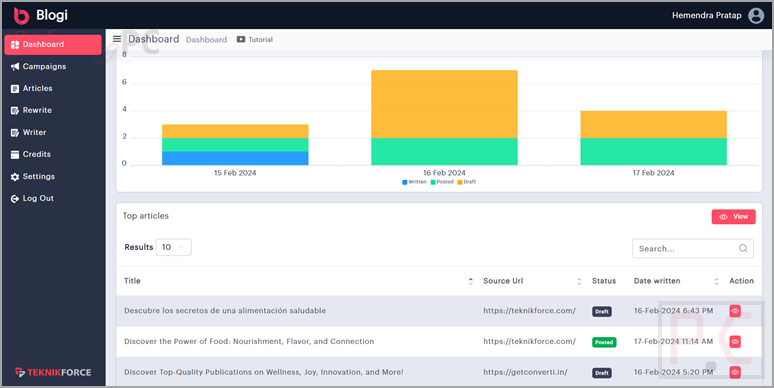Screen dimensions: 774x388
Task: Click the Rewrite sidebar icon
Action: click(15, 111)
